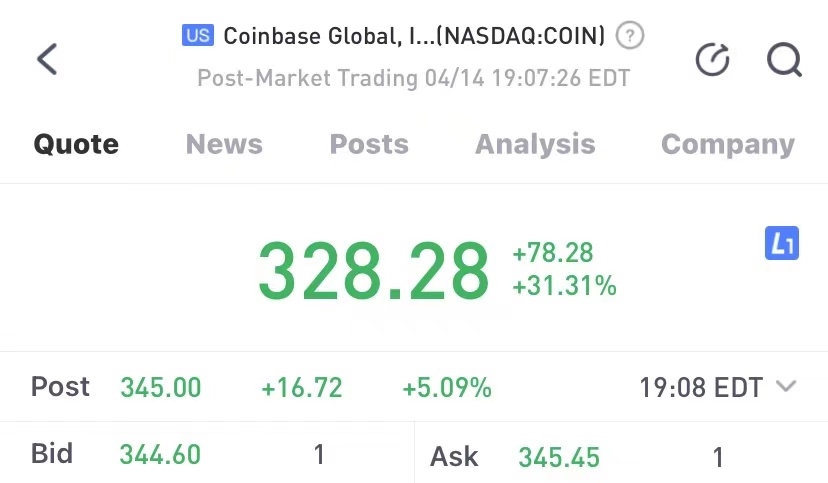Tap the blue L1 level badge
828x483 pixels.
782,243
